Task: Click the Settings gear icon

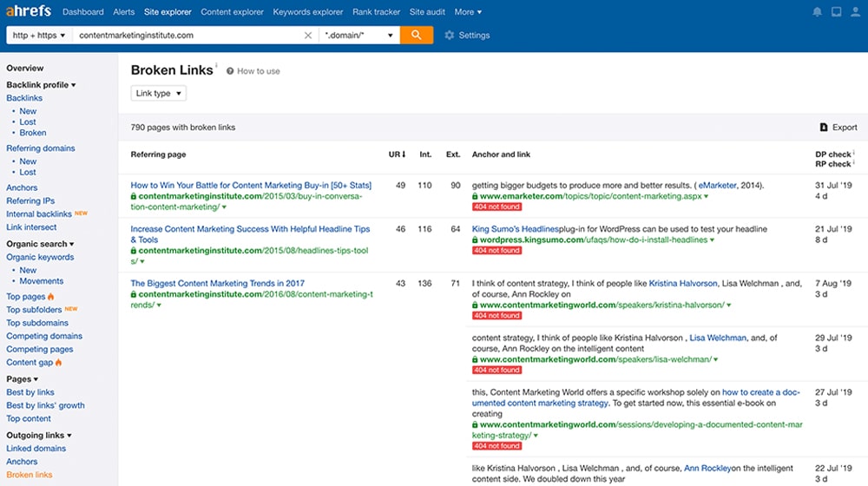Action: click(449, 36)
